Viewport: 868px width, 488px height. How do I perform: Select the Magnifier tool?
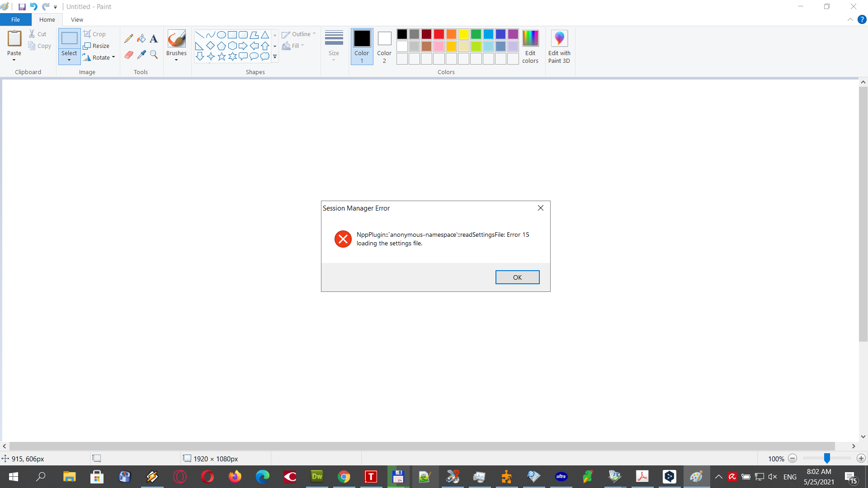154,55
